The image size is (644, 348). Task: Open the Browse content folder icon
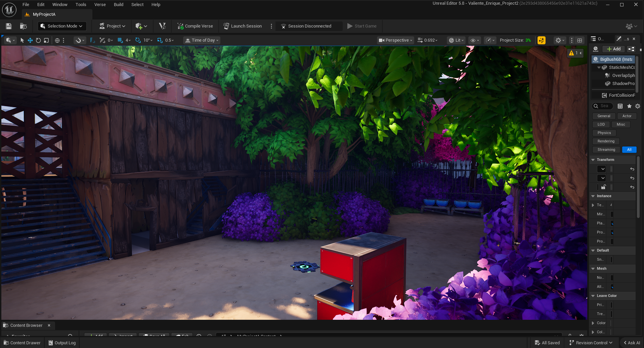click(x=23, y=26)
